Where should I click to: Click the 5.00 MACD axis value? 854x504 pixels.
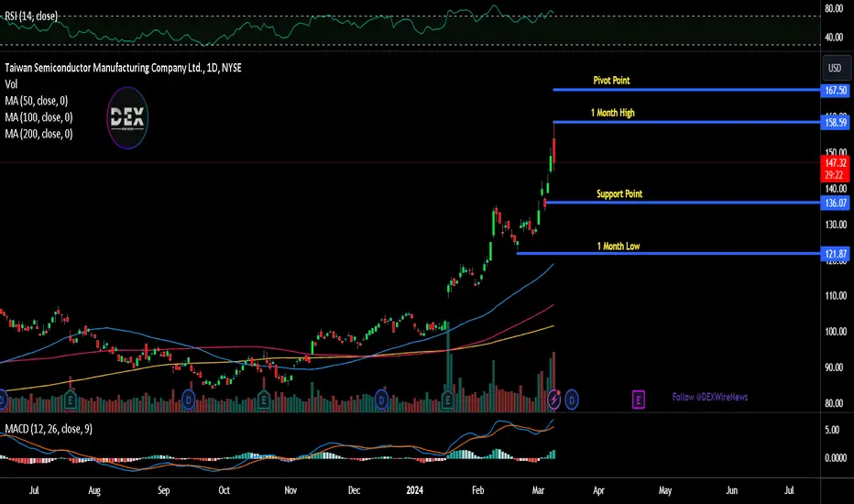pos(832,430)
